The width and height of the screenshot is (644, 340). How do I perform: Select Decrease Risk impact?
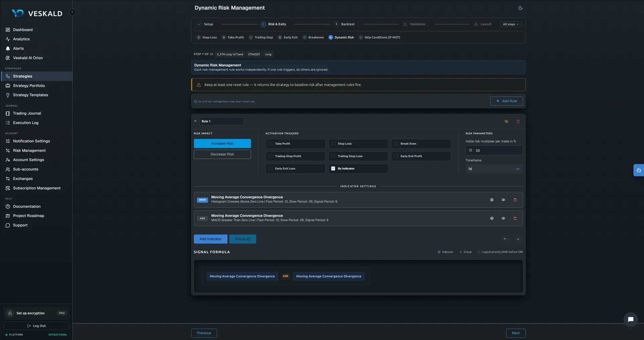pos(222,154)
